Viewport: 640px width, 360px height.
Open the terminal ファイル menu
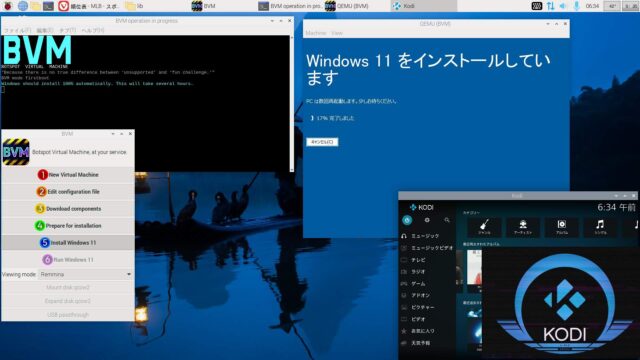[17, 31]
